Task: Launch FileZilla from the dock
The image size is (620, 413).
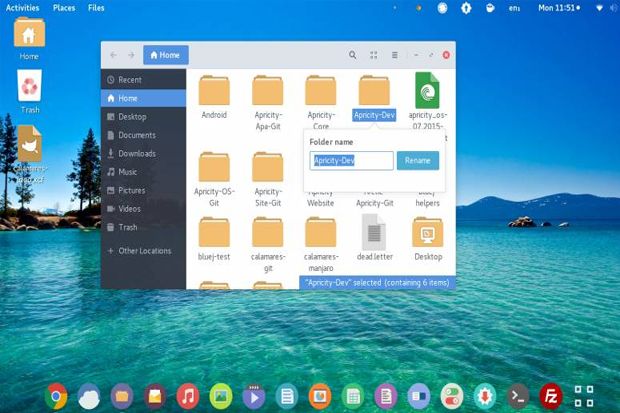Action: (x=551, y=396)
